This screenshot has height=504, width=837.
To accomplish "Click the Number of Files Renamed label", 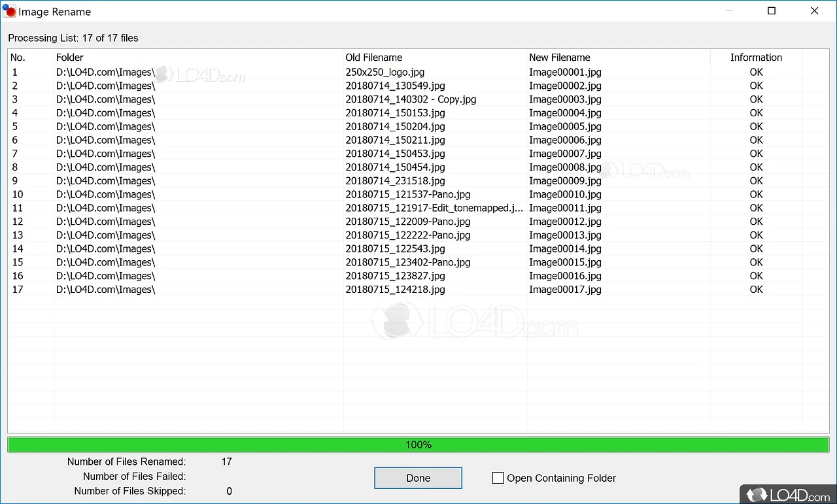I will pyautogui.click(x=126, y=462).
